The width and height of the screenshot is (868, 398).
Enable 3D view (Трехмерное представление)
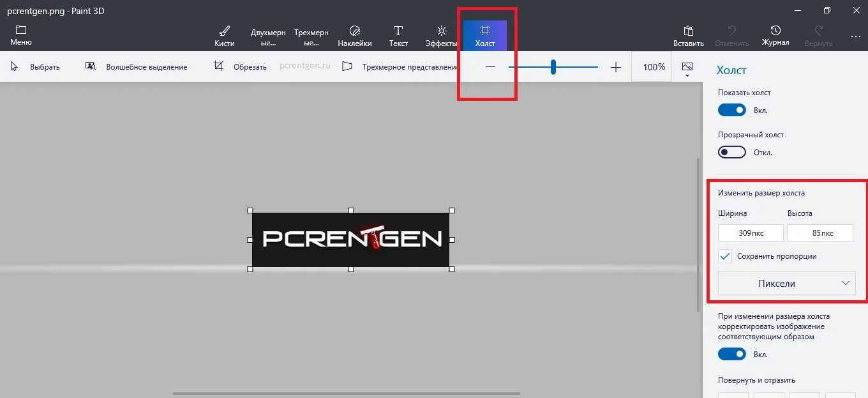click(401, 66)
